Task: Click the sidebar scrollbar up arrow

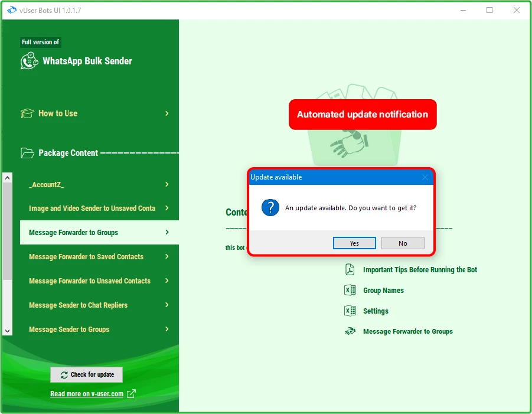Action: point(8,178)
